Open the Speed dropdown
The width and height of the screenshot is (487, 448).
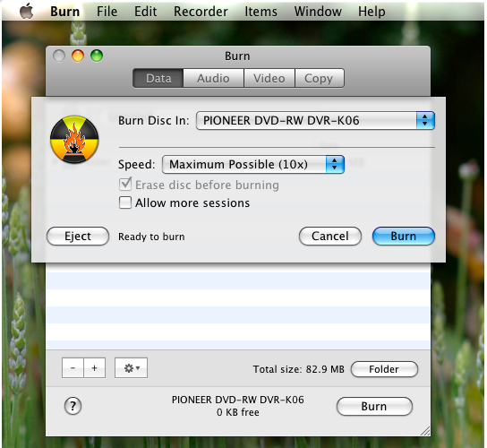[x=253, y=164]
